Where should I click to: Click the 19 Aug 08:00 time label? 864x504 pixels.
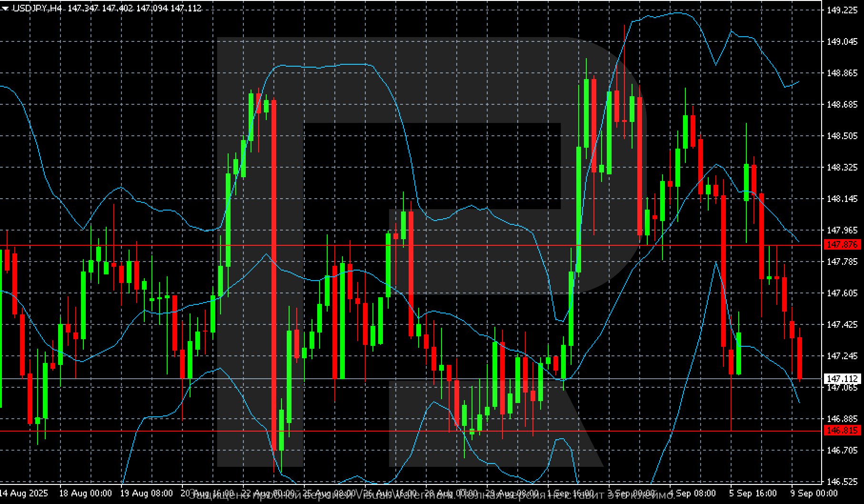pos(146,493)
